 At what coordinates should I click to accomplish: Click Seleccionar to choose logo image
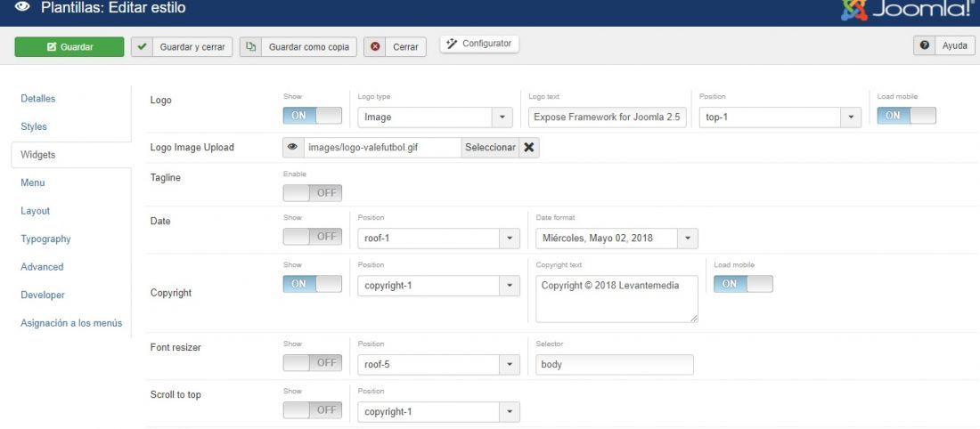[491, 148]
